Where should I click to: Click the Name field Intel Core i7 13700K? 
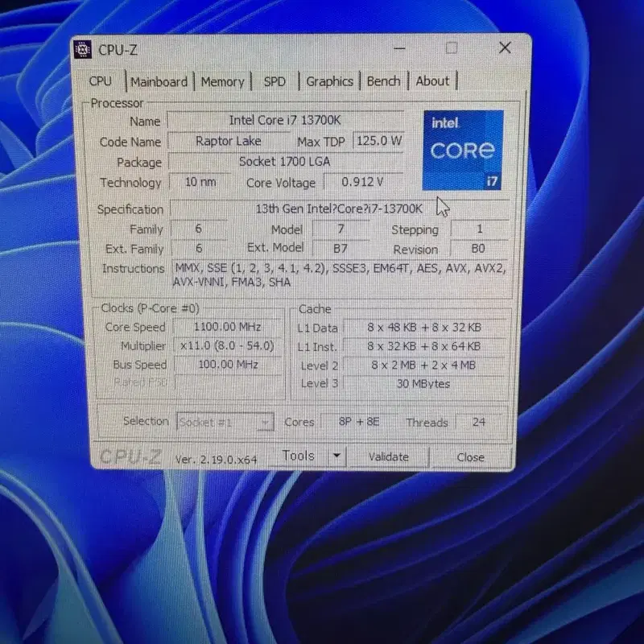coord(285,120)
